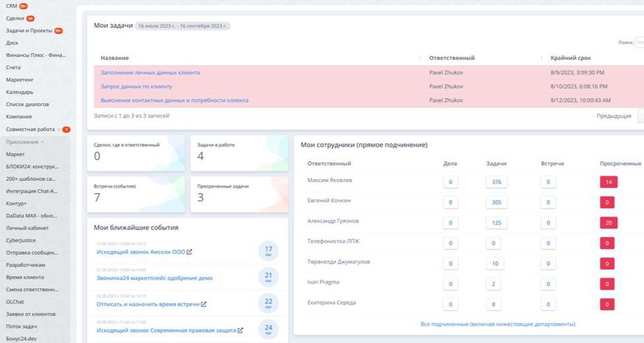Open "Календарь" in the left menu
The height and width of the screenshot is (343, 644).
point(20,92)
